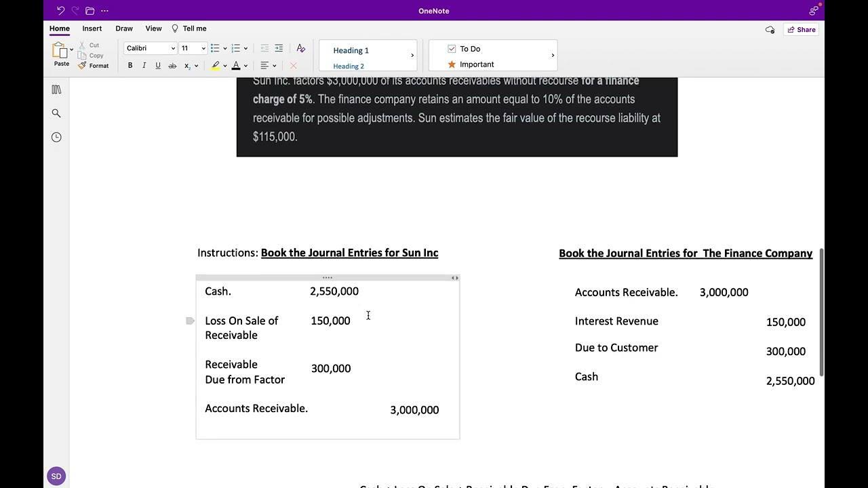
Task: Open the Tell me search box
Action: (189, 28)
